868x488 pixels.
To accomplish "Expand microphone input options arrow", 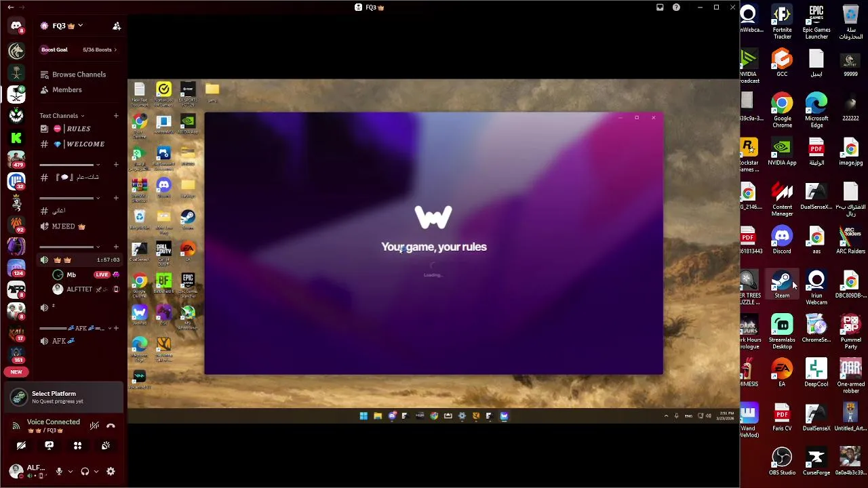I will (70, 471).
